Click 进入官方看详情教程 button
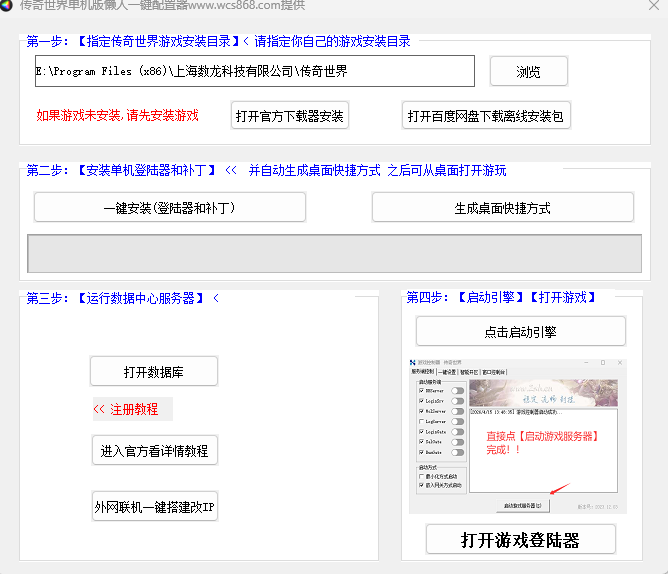The width and height of the screenshot is (668, 574). (x=155, y=450)
